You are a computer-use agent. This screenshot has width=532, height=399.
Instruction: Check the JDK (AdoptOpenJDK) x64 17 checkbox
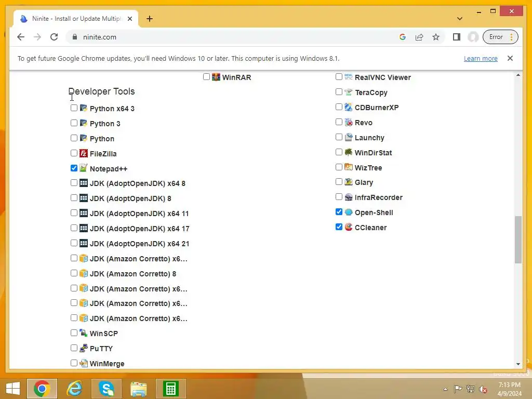(x=74, y=228)
